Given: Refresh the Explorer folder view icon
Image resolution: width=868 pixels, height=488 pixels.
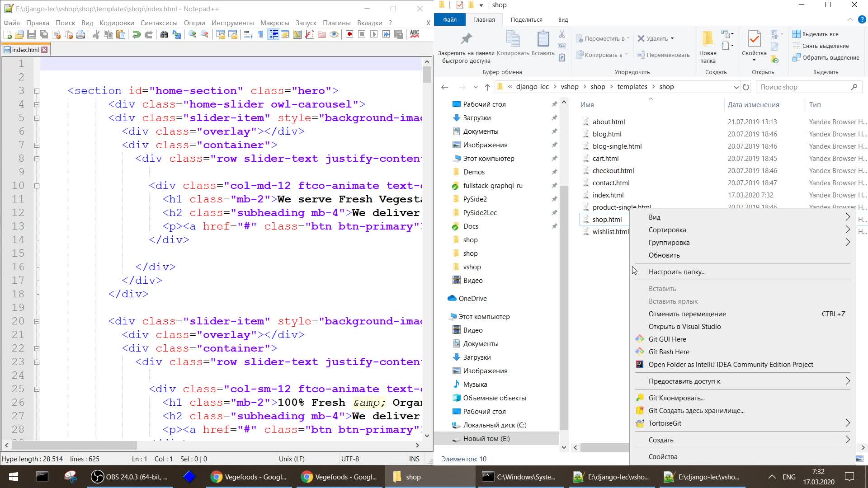Looking at the screenshot, I should click(x=746, y=87).
